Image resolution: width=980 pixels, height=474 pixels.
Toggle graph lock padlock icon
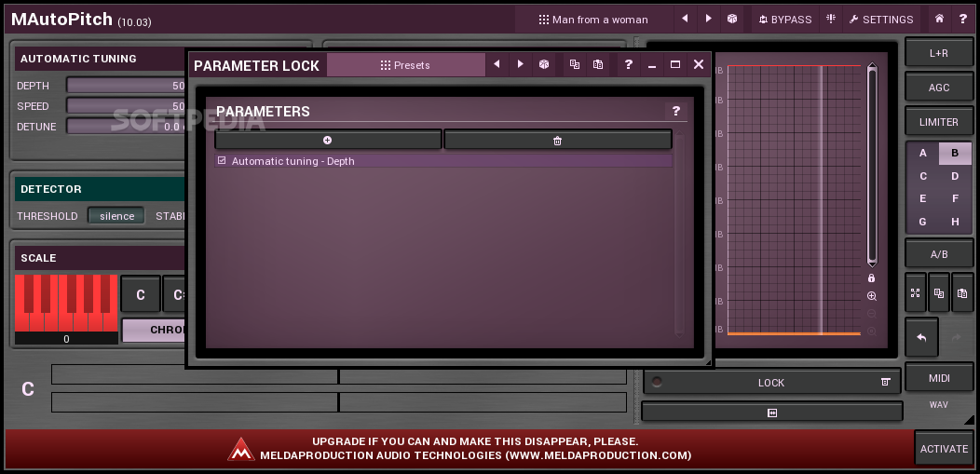[871, 278]
